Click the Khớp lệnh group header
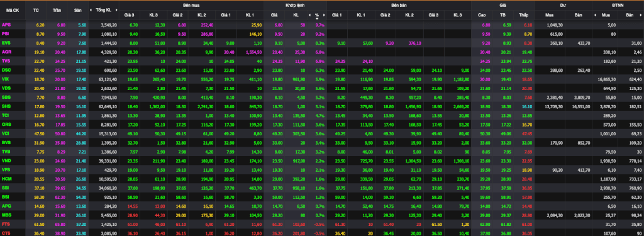Viewport: 644px width, 236px height. pyautogui.click(x=296, y=5)
